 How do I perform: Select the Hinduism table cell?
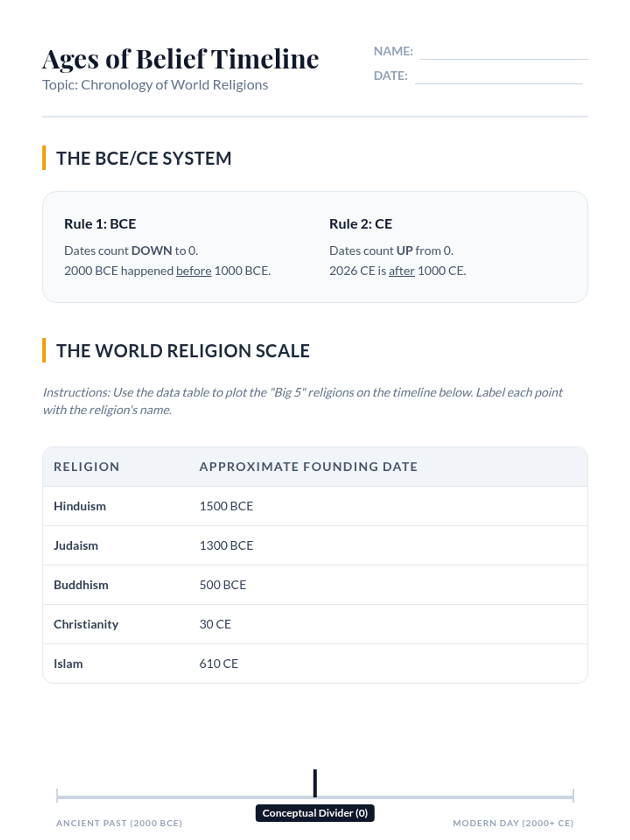80,506
